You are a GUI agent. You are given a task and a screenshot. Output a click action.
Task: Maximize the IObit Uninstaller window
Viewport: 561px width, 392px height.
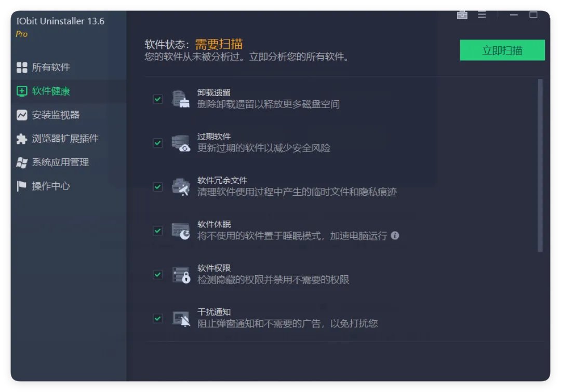533,15
